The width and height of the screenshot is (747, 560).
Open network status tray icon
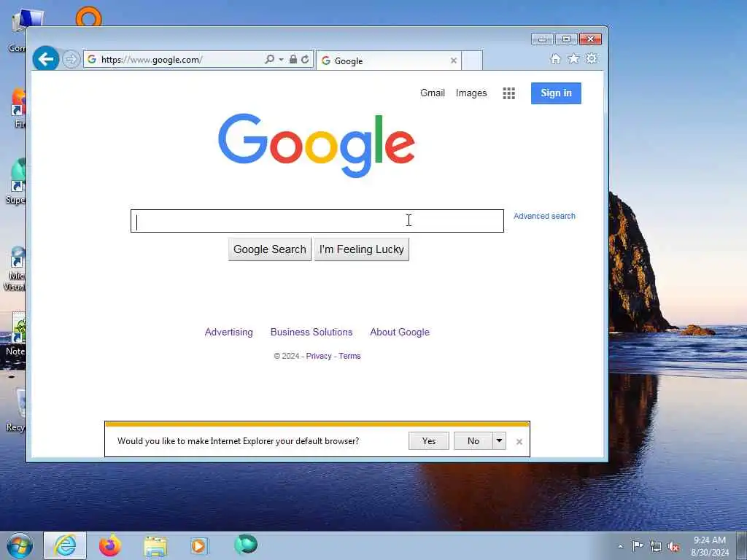pyautogui.click(x=656, y=546)
